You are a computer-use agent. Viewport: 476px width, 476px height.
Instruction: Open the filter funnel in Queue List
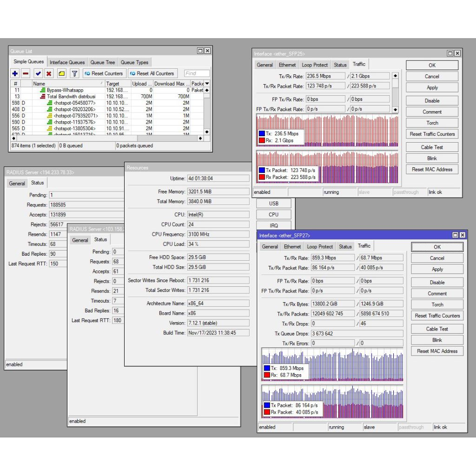[74, 73]
